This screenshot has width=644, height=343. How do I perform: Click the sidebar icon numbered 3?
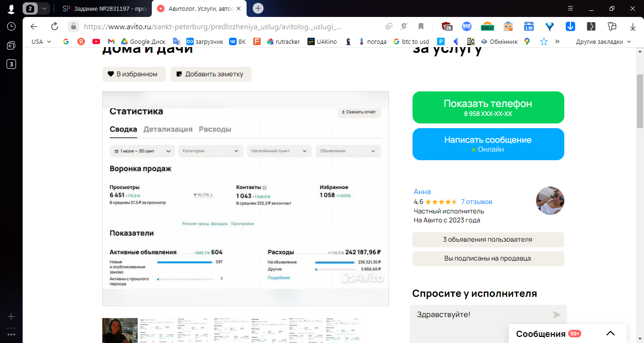tap(11, 65)
